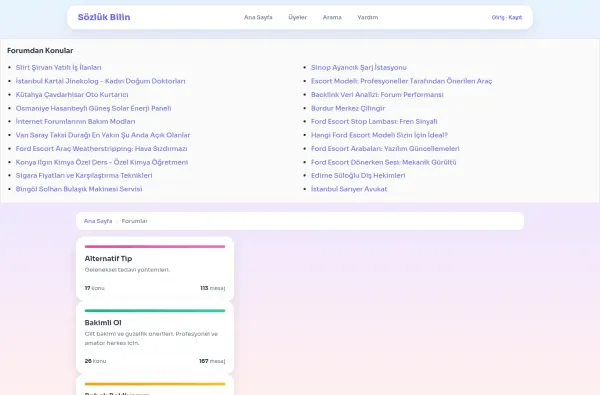Click the Forumdan Konular heading
The image size is (600, 395).
tap(40, 51)
